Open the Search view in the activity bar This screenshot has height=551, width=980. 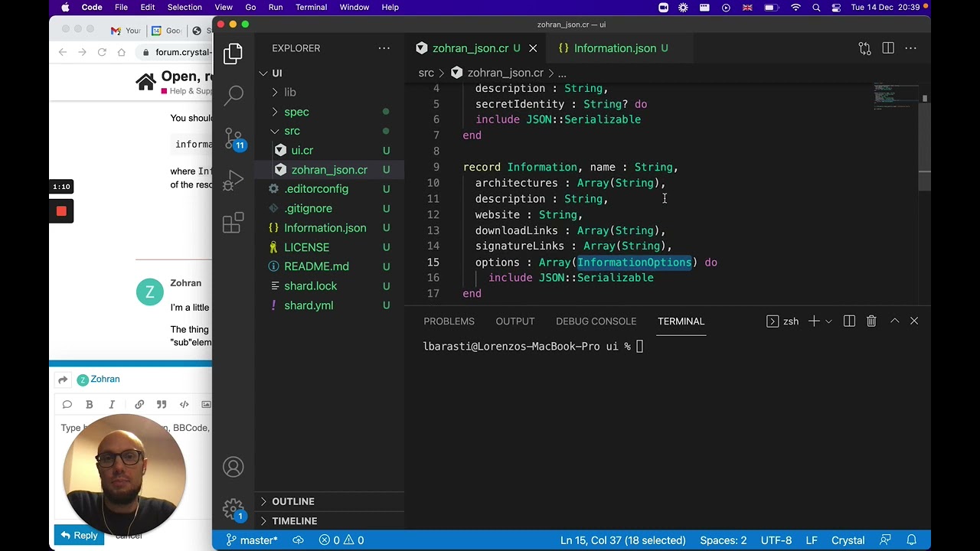pyautogui.click(x=234, y=96)
